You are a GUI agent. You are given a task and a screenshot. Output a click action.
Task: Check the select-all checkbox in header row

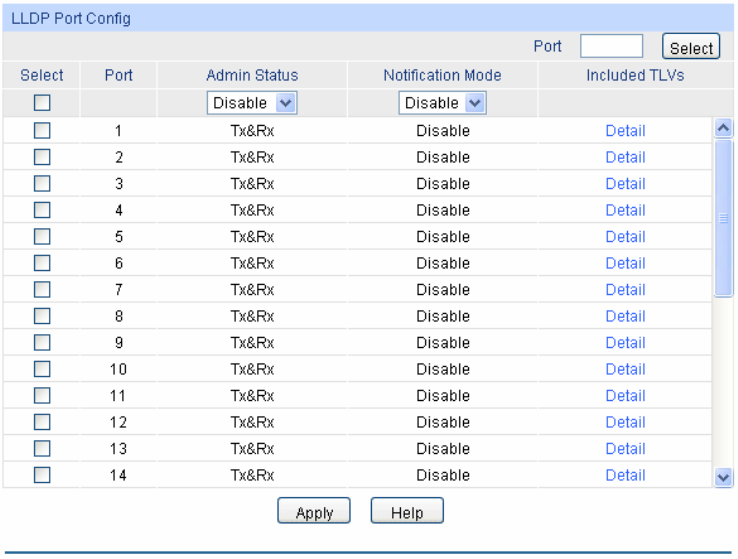(x=42, y=103)
